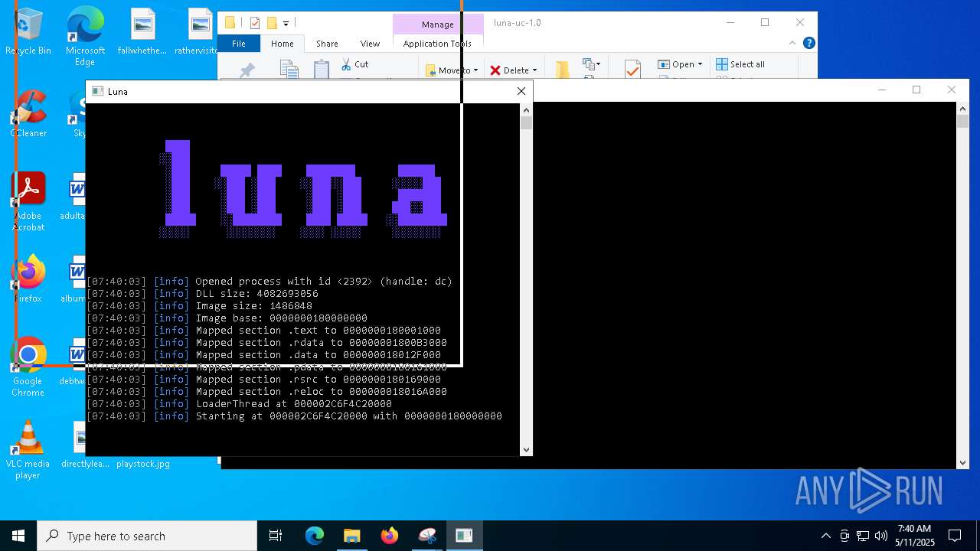
Task: Launch Google Chrome from the desktop shortcut
Action: coord(28,367)
